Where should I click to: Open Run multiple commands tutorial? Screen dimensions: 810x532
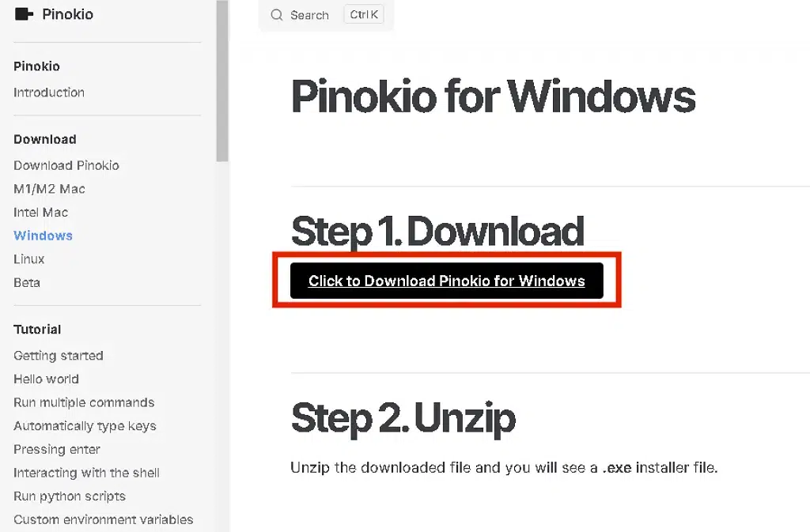(x=84, y=402)
